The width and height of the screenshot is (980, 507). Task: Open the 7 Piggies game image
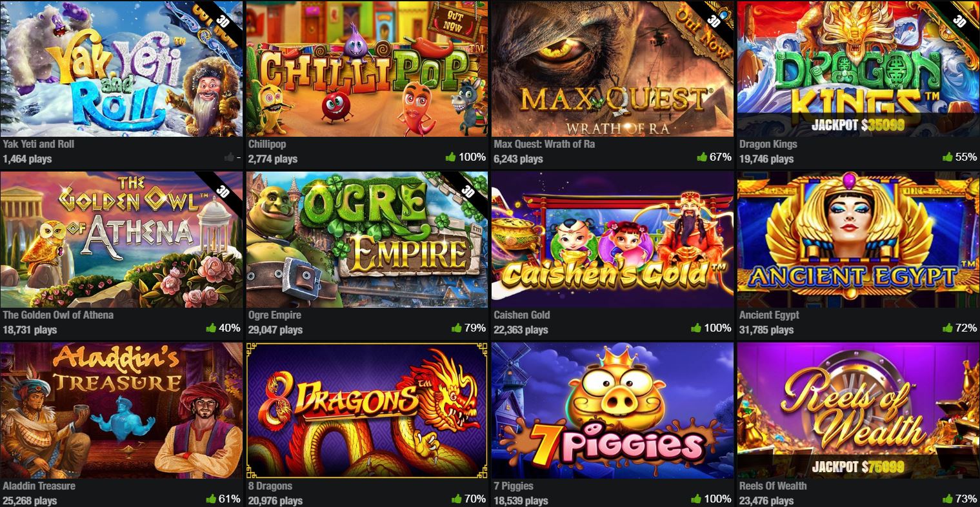click(612, 410)
